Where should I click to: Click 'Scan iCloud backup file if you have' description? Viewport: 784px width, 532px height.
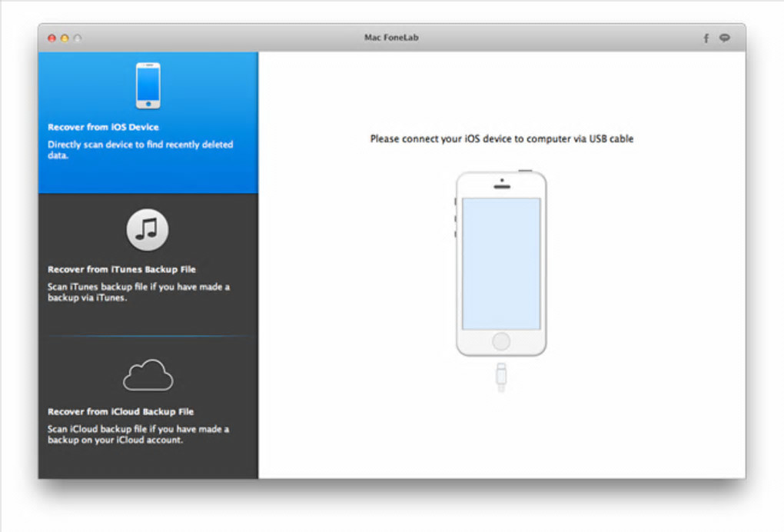[x=138, y=434]
